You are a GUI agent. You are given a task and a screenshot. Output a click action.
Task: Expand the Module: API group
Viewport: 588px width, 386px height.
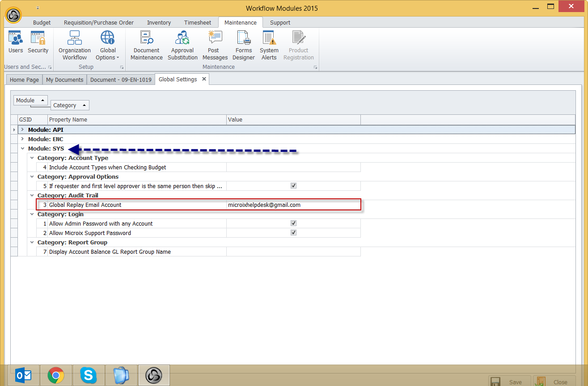click(x=22, y=130)
